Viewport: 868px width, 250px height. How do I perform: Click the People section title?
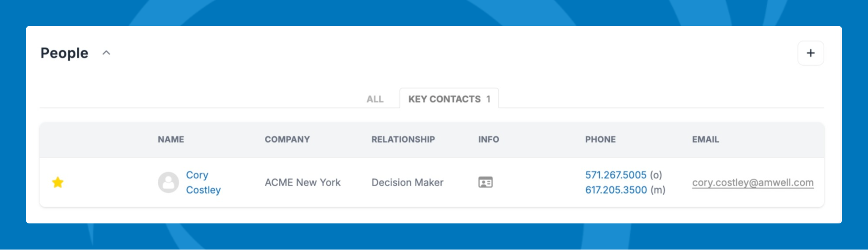[64, 53]
